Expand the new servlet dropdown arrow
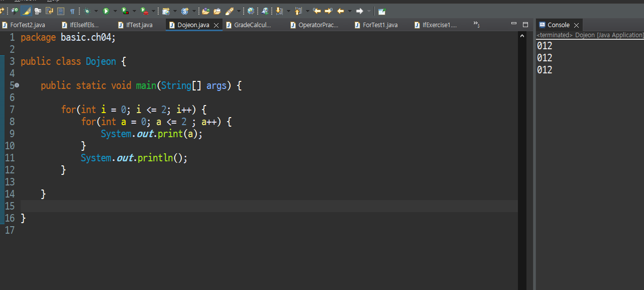Screen dimensions: 644x290 [194, 11]
